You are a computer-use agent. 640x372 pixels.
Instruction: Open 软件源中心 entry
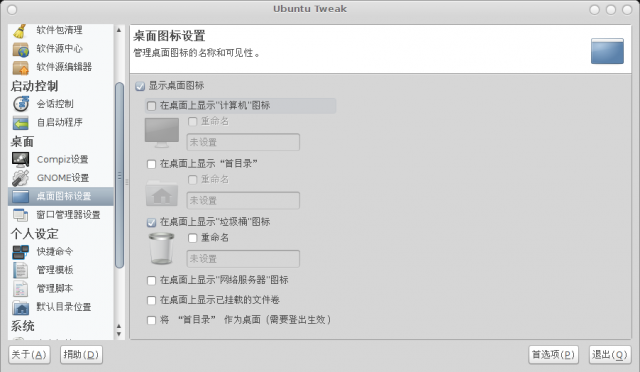(60, 49)
